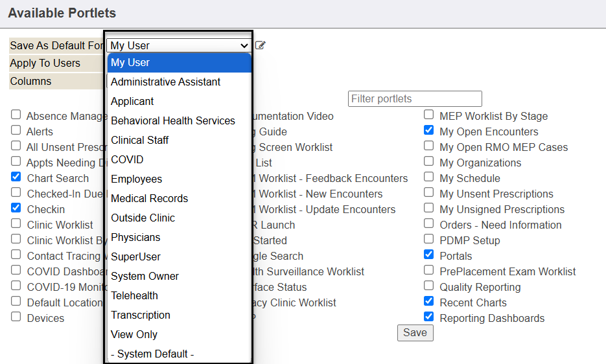606x364 pixels.
Task: Click into the Filter portlets field
Action: [x=415, y=98]
